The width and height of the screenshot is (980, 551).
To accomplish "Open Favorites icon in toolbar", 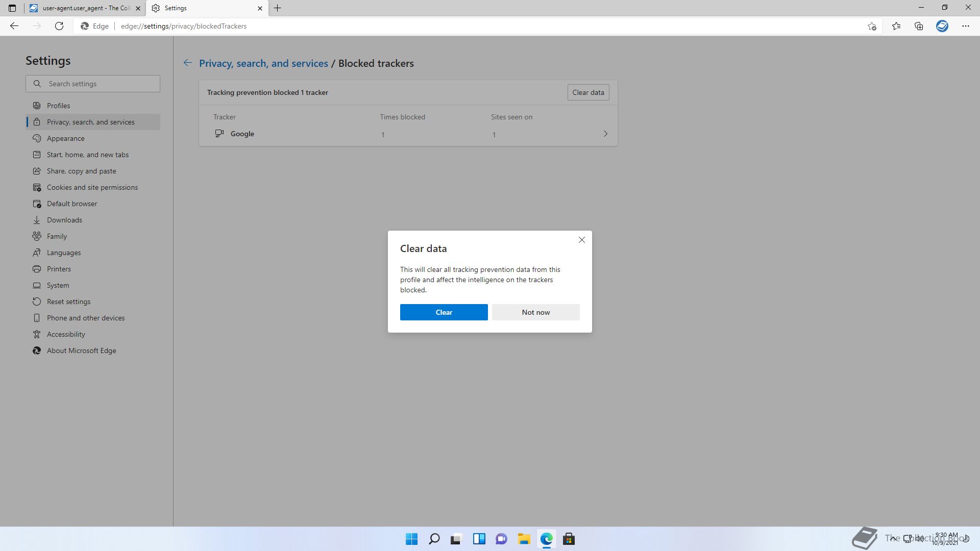I will point(896,26).
